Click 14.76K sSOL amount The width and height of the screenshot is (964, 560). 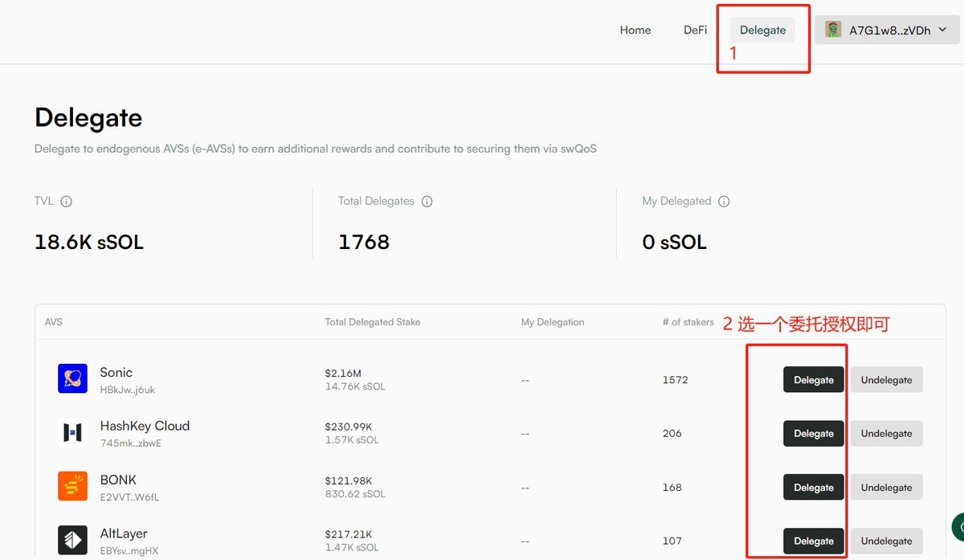click(x=355, y=386)
